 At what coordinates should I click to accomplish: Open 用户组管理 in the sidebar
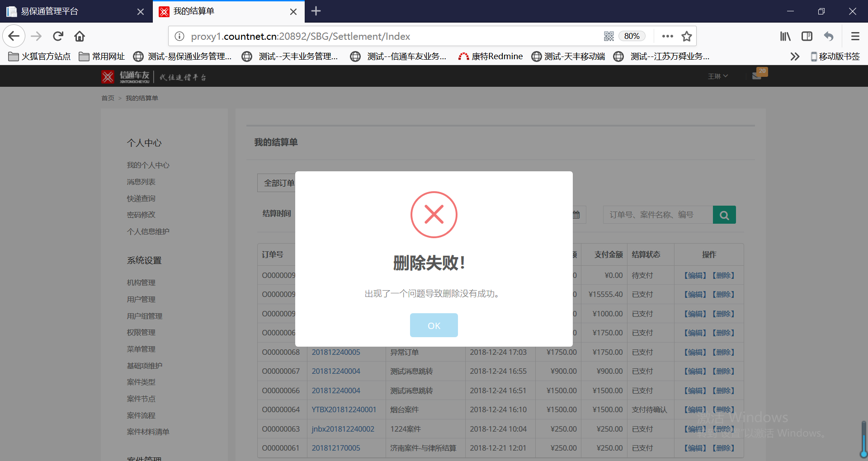point(145,316)
